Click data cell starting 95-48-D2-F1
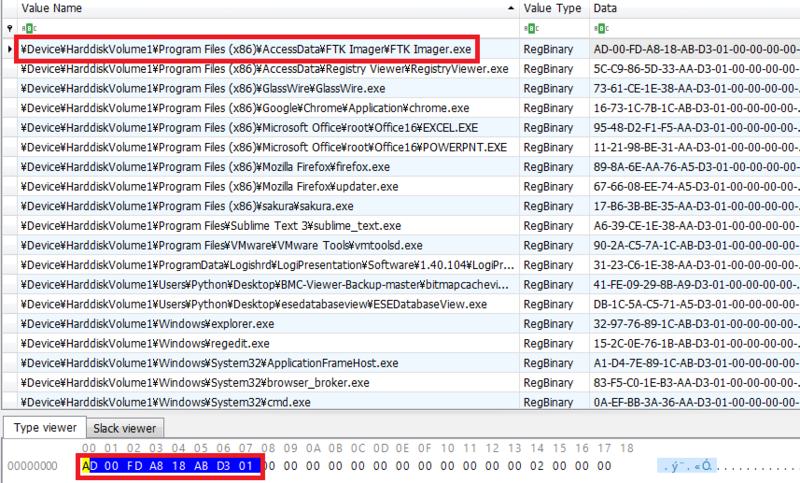Screen dimensions: 800x483 point(695,128)
